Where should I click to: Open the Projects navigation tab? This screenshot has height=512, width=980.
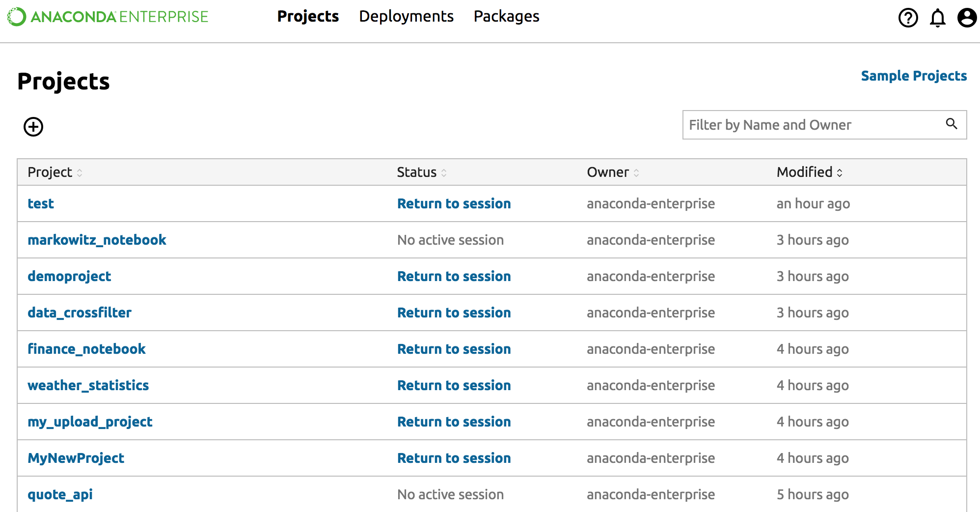point(308,16)
